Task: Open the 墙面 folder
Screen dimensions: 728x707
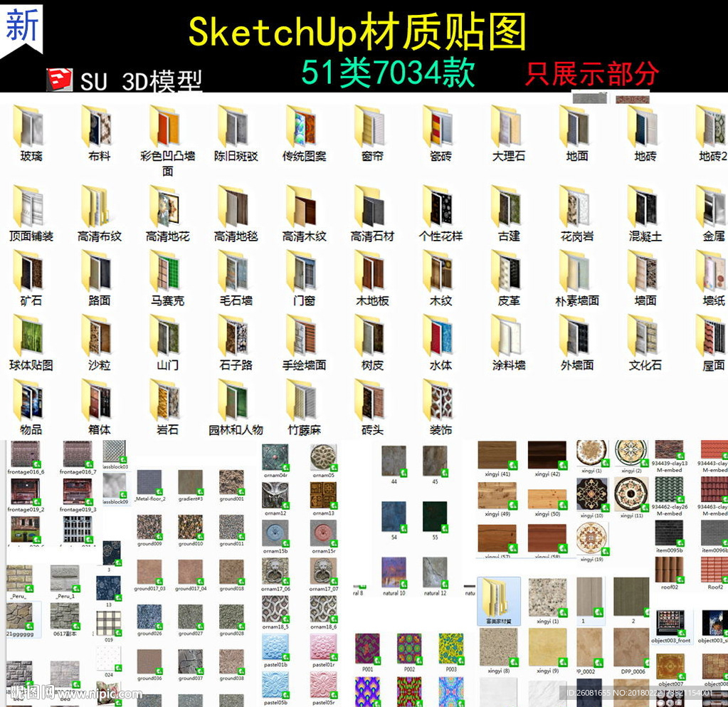Action: pos(645,271)
